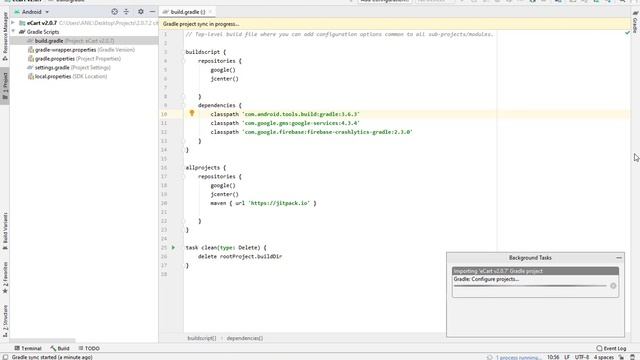Image resolution: width=640 pixels, height=360 pixels.
Task: Fold the buildscript repositories block at line 4
Action: coord(183,61)
